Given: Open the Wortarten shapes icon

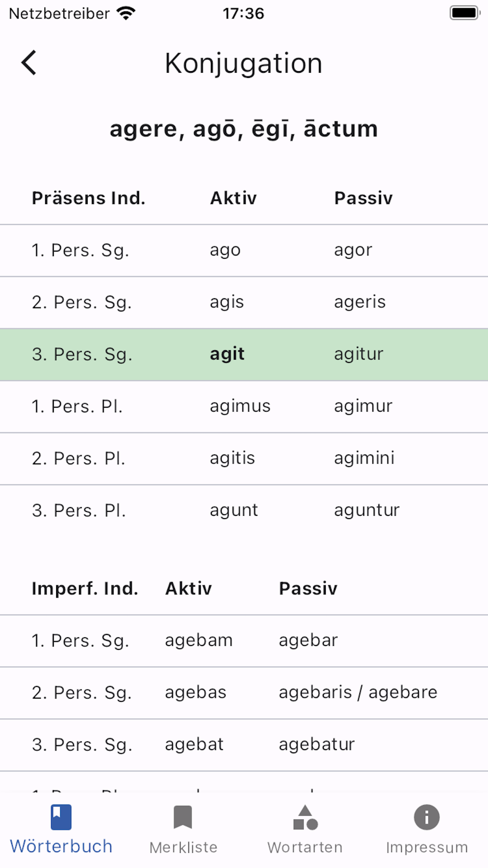Looking at the screenshot, I should coord(305,817).
